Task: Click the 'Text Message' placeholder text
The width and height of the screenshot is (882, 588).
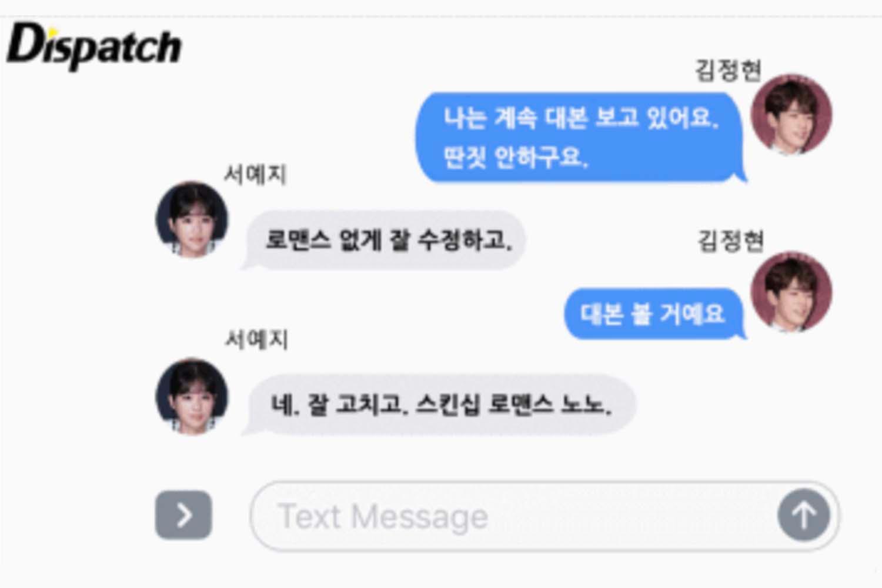Action: coord(383,517)
